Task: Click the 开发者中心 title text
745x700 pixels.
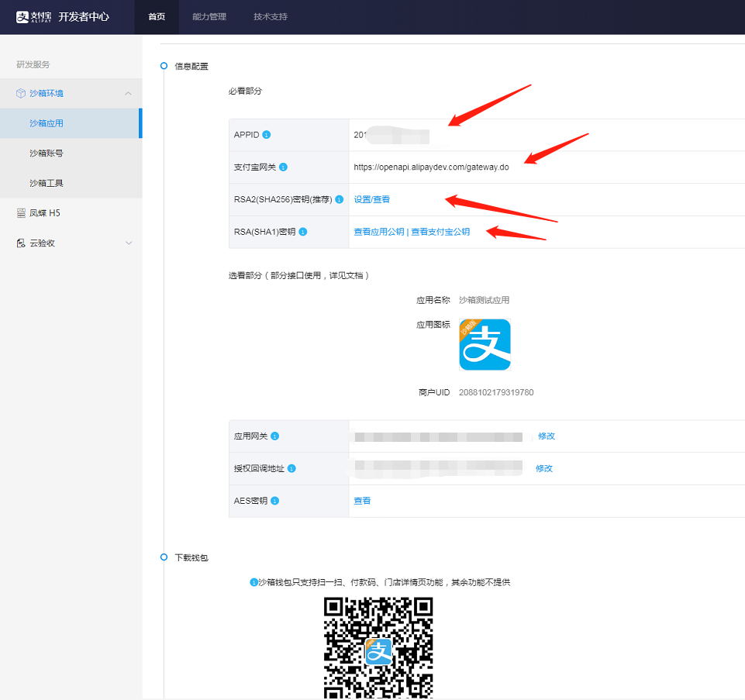Action: pos(84,16)
